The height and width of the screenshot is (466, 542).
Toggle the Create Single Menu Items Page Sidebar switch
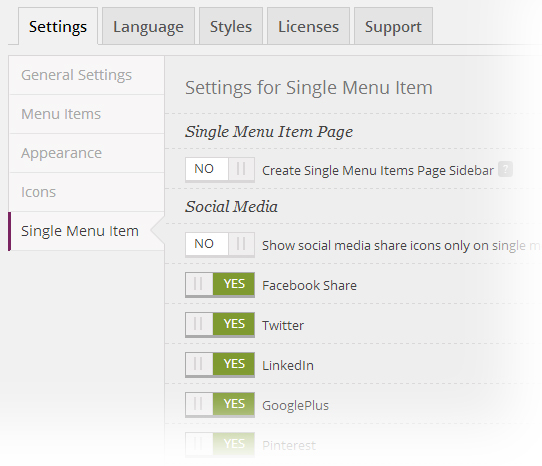(x=220, y=169)
